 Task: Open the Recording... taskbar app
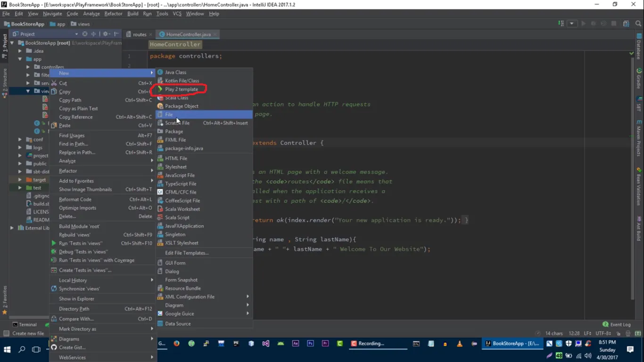coord(377,344)
